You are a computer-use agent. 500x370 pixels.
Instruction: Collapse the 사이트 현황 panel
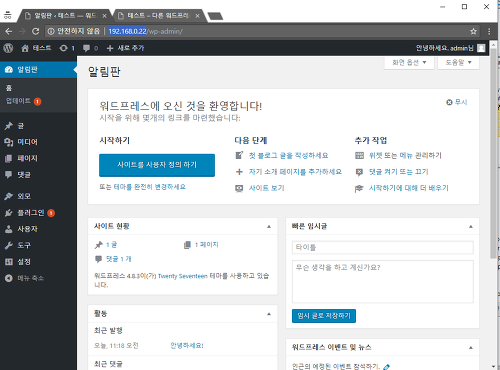click(269, 227)
